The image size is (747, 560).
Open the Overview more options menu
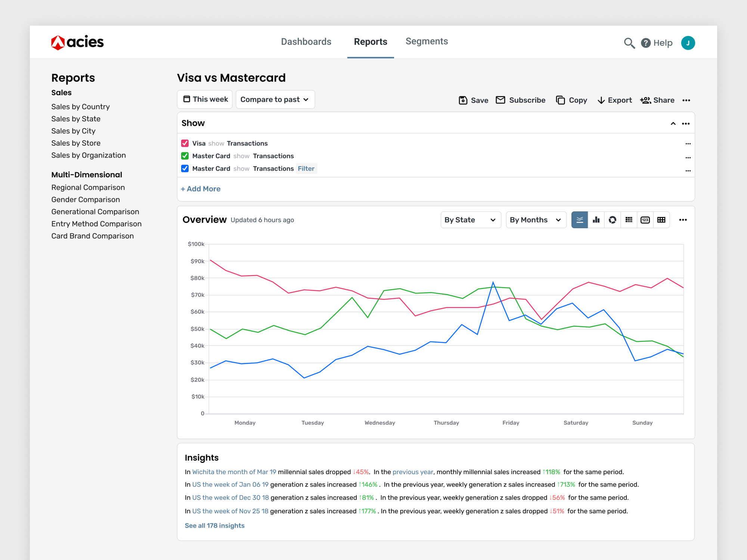click(683, 220)
